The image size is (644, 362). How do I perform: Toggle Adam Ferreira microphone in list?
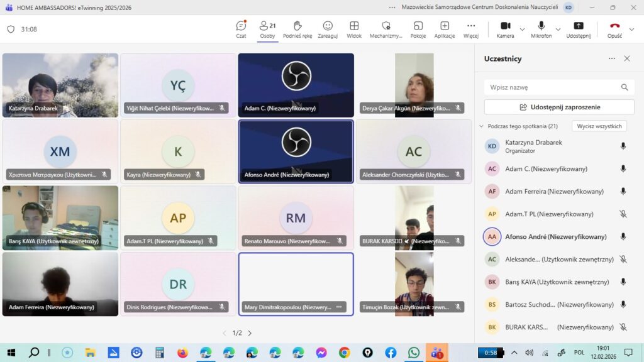(623, 191)
